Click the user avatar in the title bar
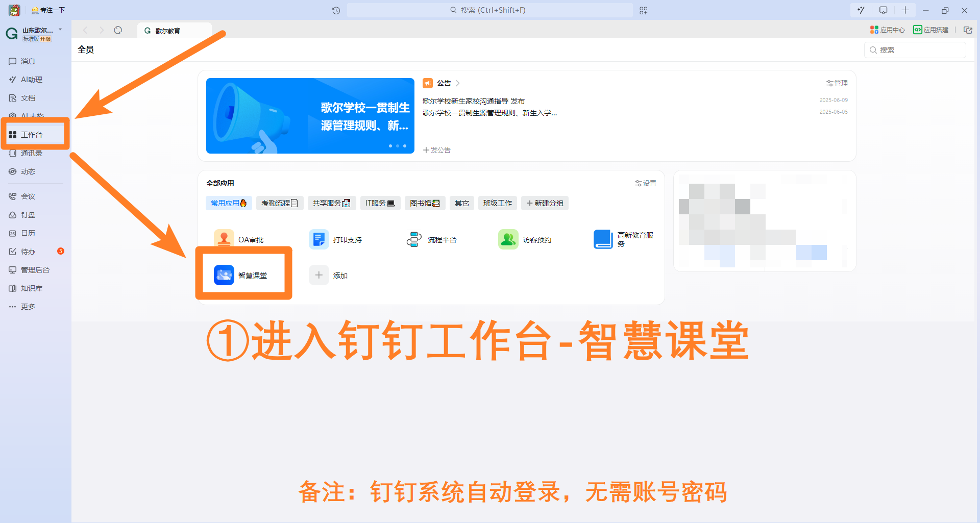 pos(14,10)
